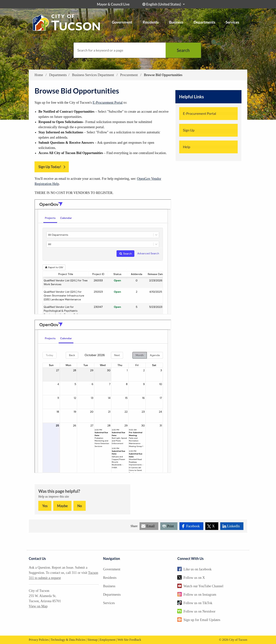
Task: Open Advanced Search link
Action: pos(148,254)
